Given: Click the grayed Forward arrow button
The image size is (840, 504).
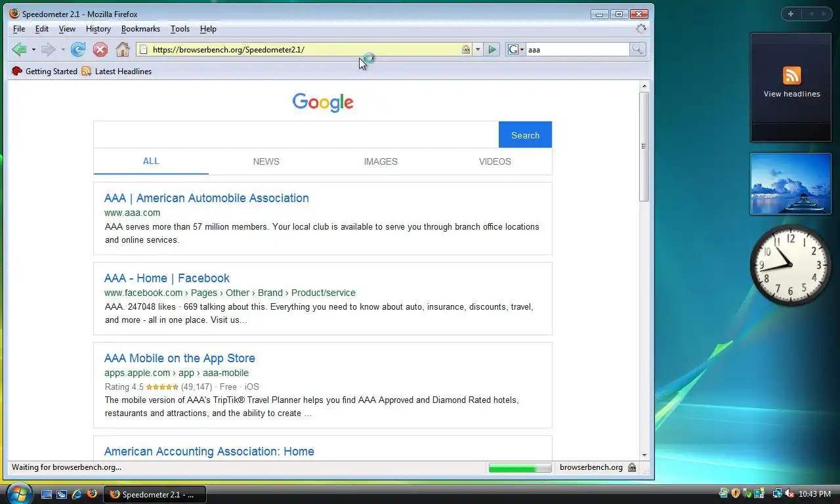Looking at the screenshot, I should (x=48, y=49).
